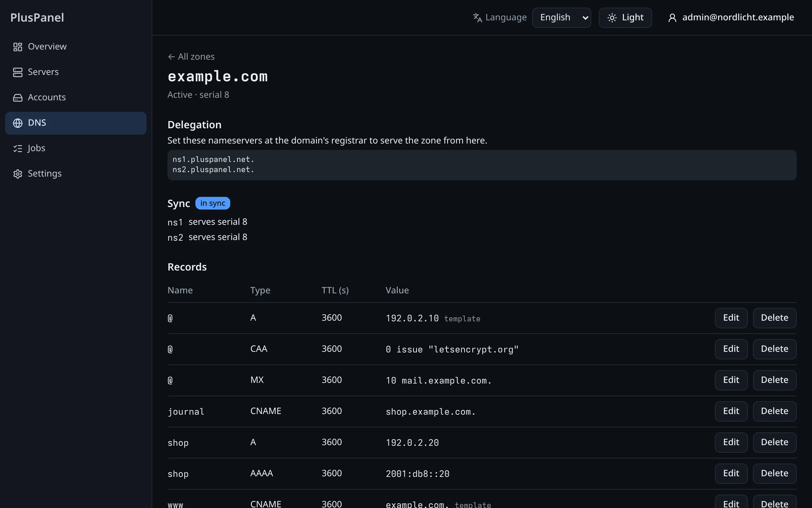Click the 'ns1 serves serial 8' line
The image size is (812, 508).
point(207,222)
